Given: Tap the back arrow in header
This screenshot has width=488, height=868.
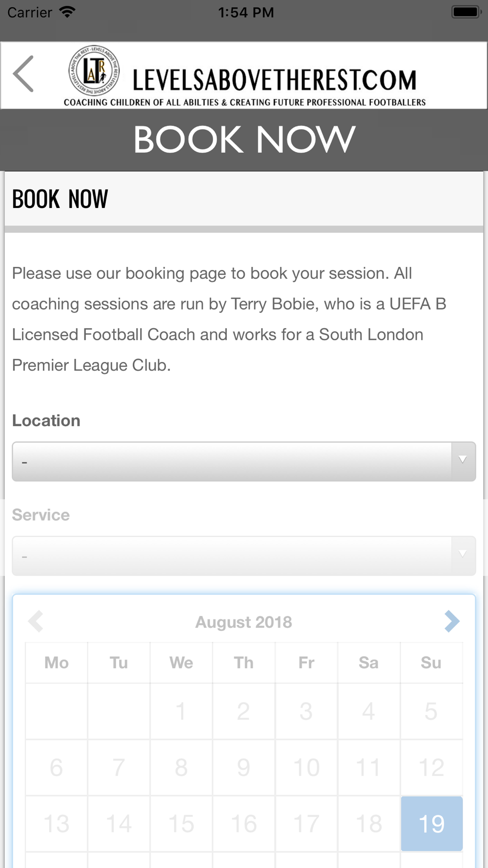Looking at the screenshot, I should tap(23, 74).
